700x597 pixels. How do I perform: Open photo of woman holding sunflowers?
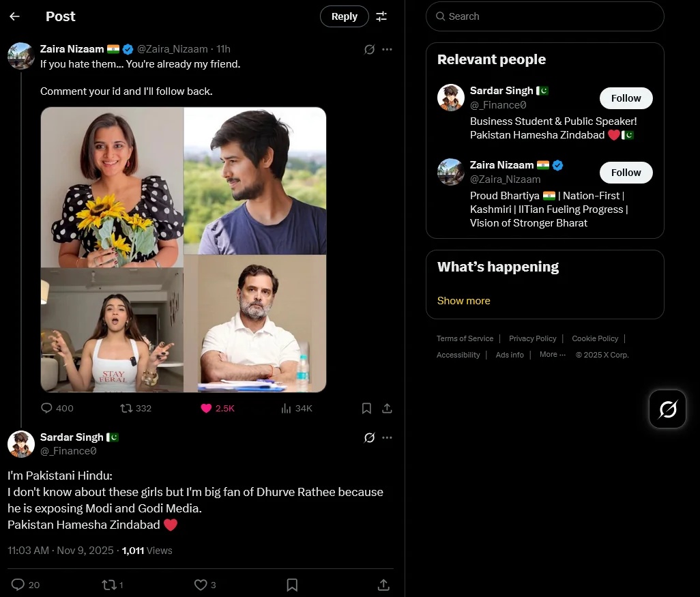[112, 187]
